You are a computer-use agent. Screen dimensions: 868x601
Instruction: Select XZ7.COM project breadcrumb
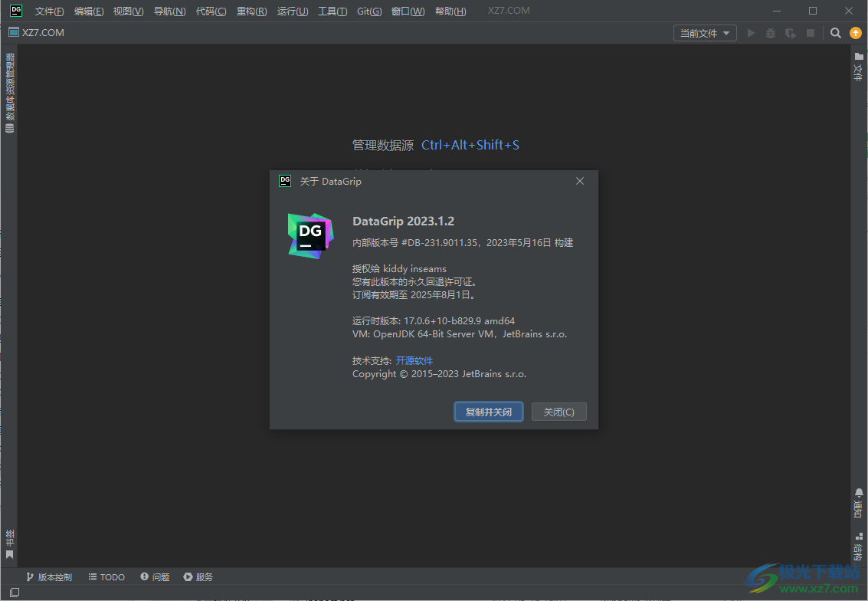tap(37, 33)
